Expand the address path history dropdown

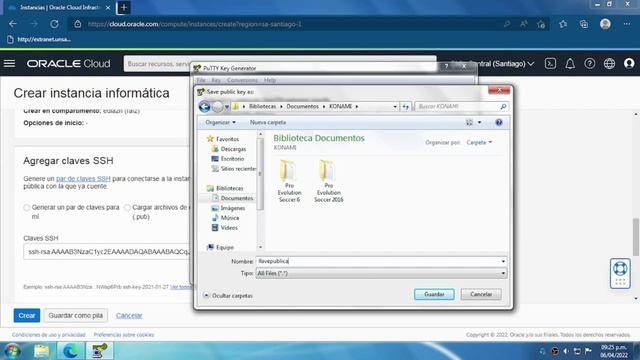[x=395, y=107]
